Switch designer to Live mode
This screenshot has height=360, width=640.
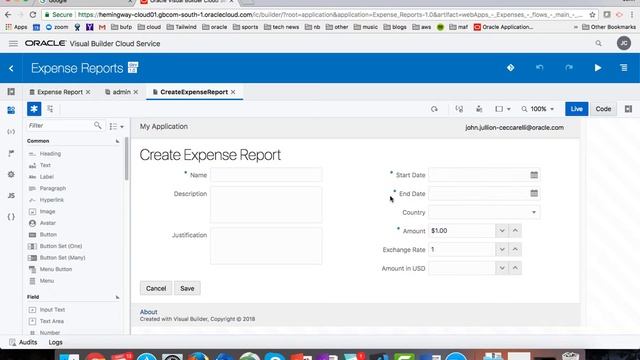pyautogui.click(x=576, y=109)
